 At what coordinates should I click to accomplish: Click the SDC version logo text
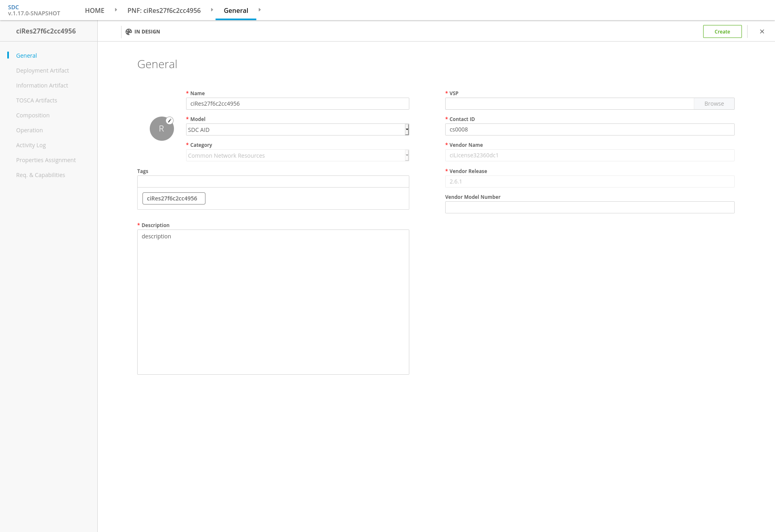coord(34,10)
